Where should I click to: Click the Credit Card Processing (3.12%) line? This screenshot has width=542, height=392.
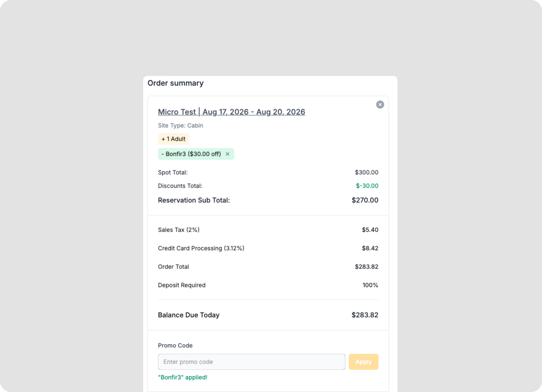click(x=201, y=248)
